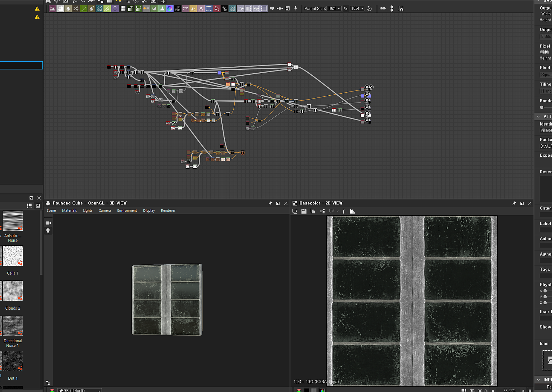Toggle info display in 2D View

point(344,211)
